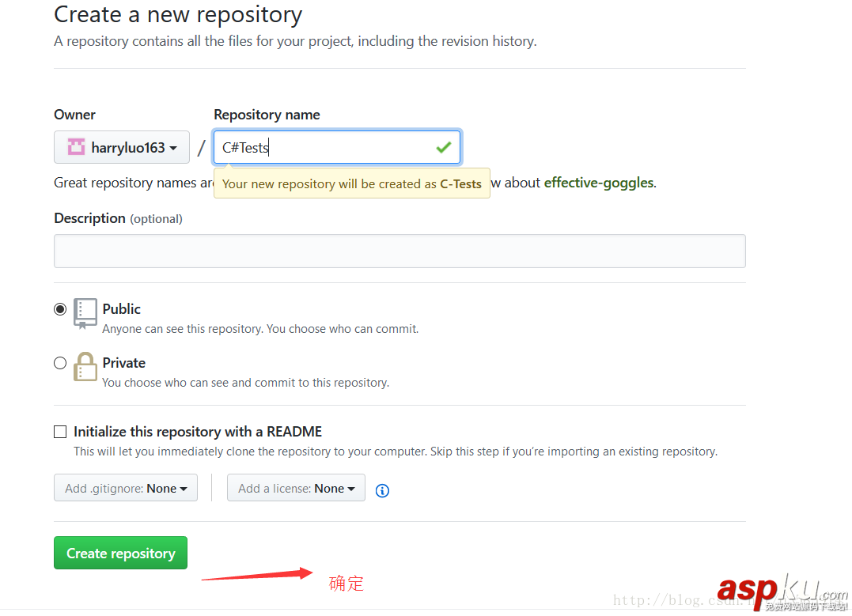Click the Repository name input field
Viewport: 852px width, 616px height.
point(324,147)
